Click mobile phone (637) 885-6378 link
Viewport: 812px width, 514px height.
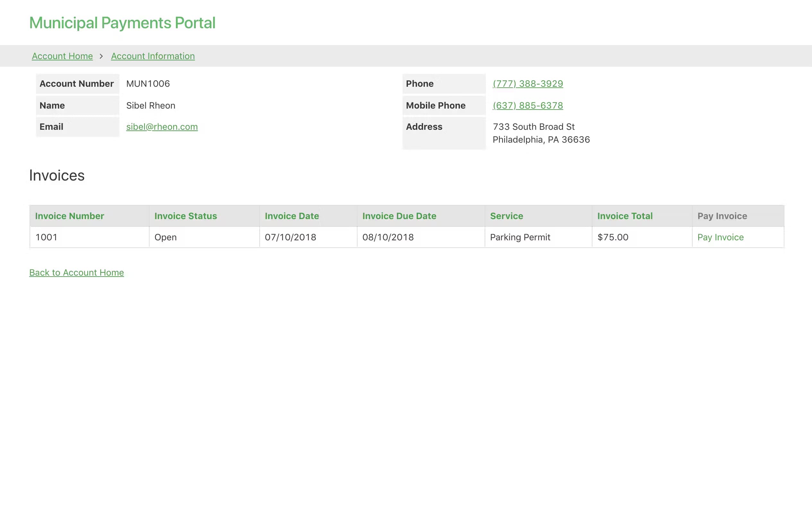(x=527, y=105)
